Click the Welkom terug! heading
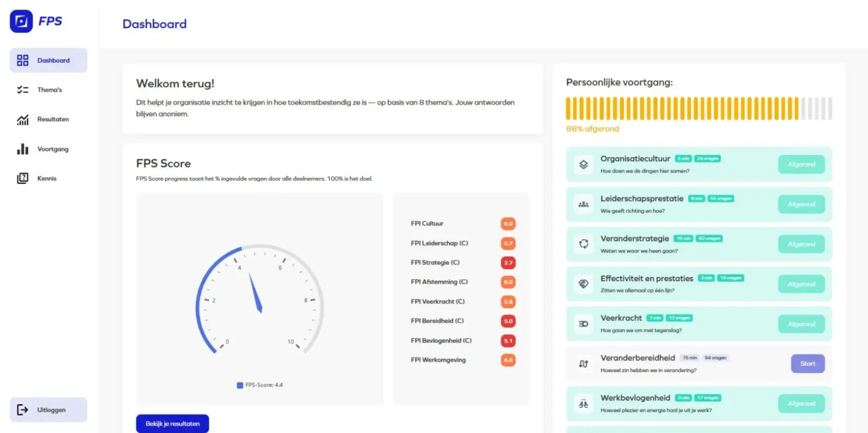 pos(175,83)
